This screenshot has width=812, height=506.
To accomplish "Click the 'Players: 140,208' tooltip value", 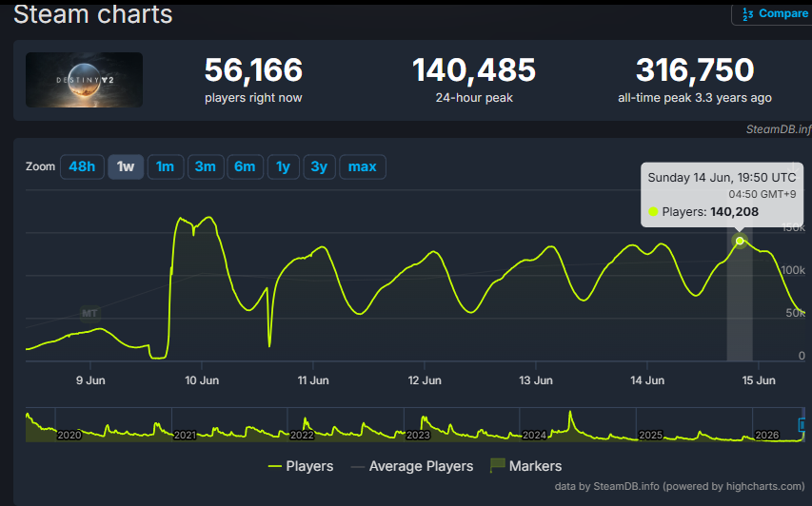I will tap(710, 211).
